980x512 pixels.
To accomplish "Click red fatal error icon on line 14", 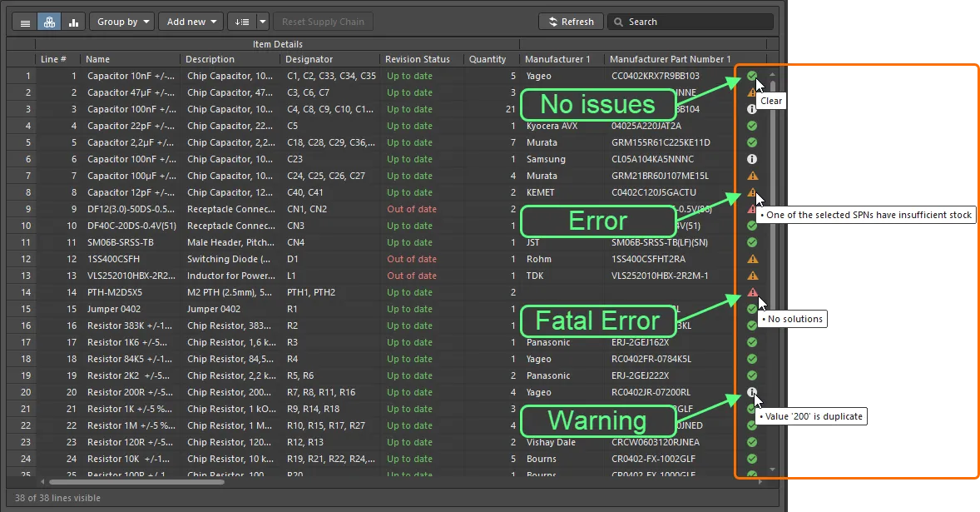I will [x=752, y=292].
